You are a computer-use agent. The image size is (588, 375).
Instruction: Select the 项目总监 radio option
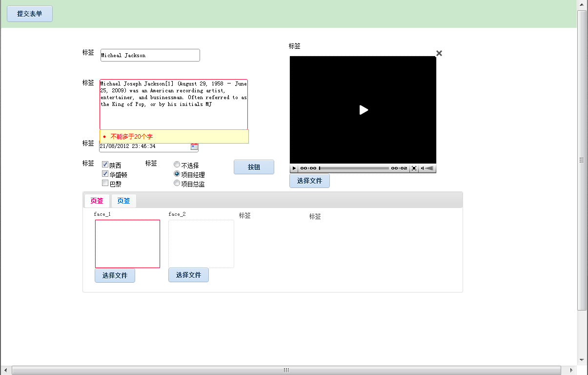pyautogui.click(x=177, y=183)
